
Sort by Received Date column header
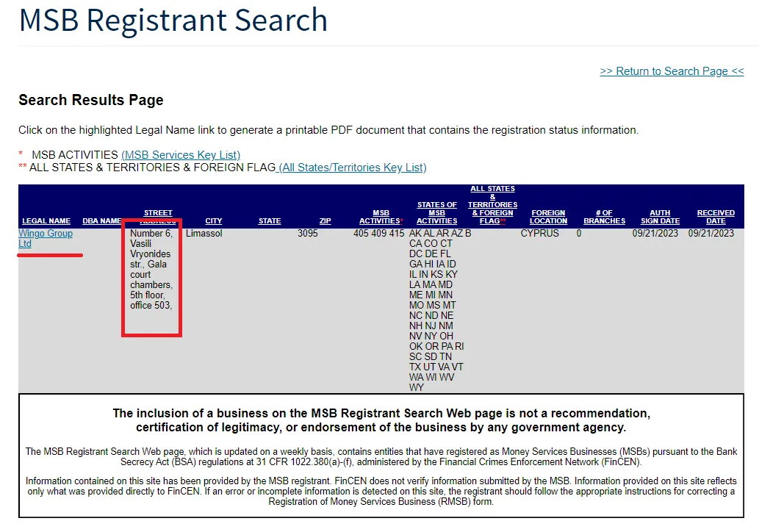click(x=716, y=217)
